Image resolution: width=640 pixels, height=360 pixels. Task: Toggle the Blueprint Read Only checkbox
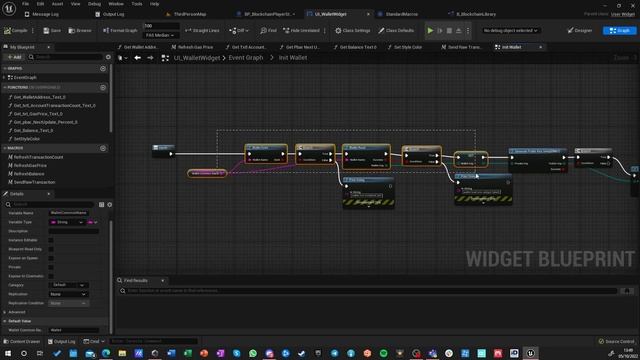coord(51,249)
